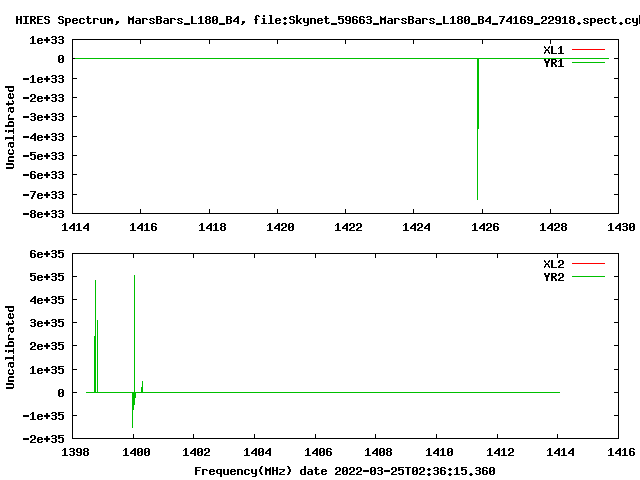Click the 1400 x-axis tick label
The height and width of the screenshot is (480, 640).
click(136, 452)
